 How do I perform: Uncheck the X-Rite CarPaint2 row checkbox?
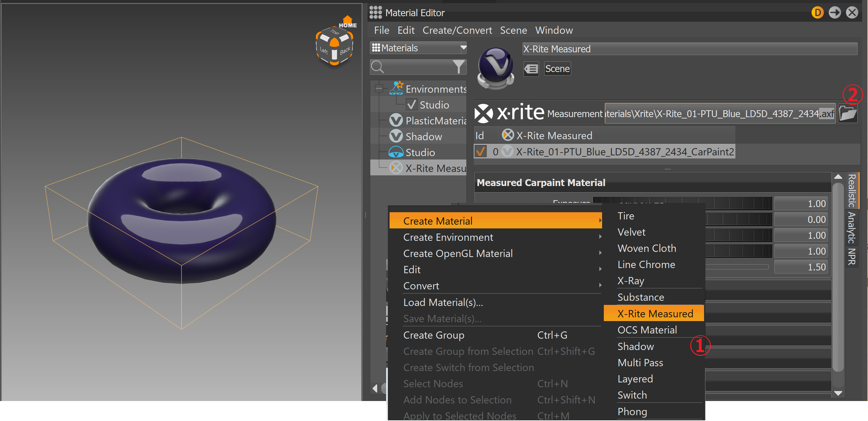tap(480, 152)
